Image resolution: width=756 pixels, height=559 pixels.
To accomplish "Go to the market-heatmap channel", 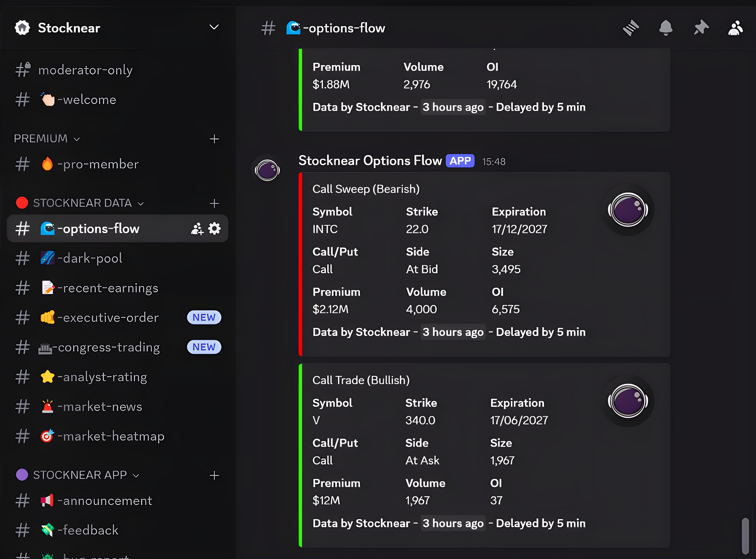I will click(x=111, y=436).
